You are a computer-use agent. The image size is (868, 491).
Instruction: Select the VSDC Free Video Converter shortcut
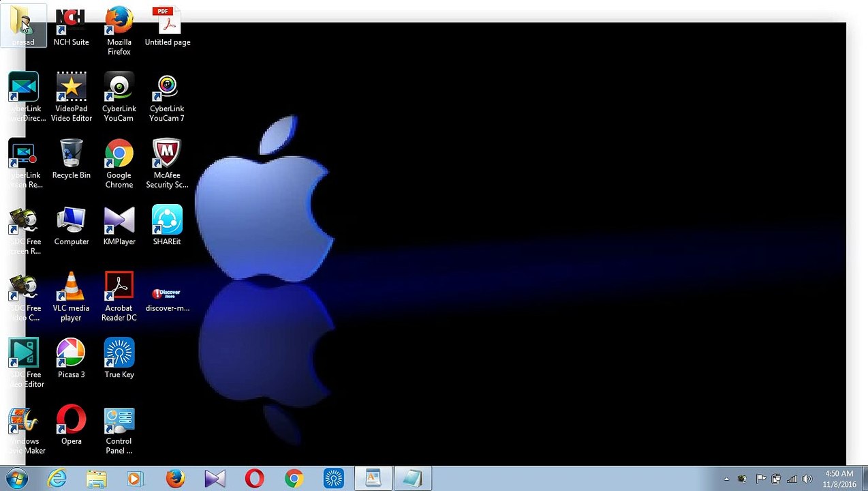(23, 297)
